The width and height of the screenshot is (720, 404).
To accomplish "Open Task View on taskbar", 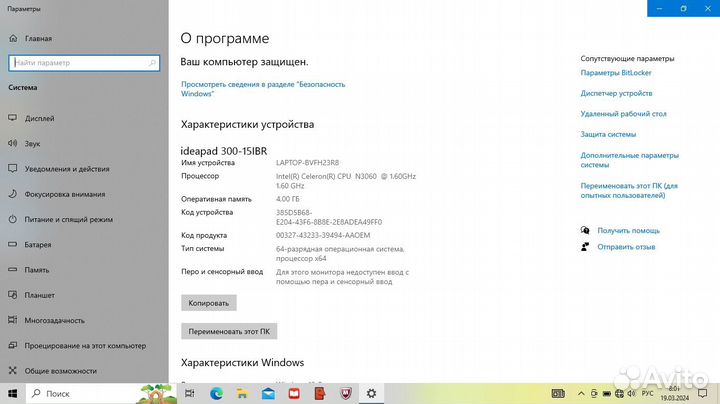I will 190,393.
